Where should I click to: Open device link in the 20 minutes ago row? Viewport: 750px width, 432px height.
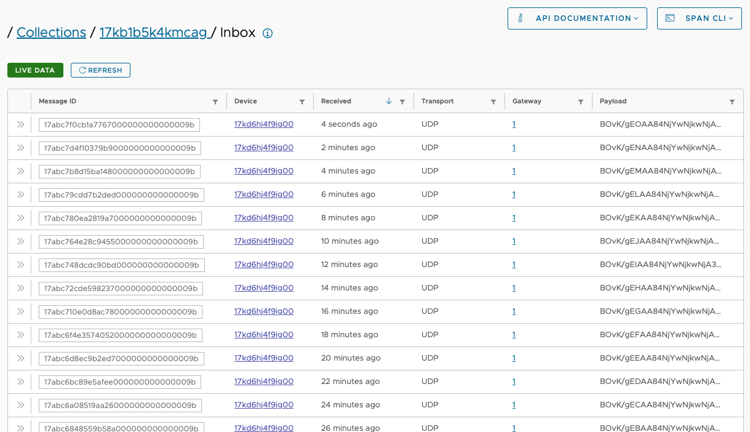pos(264,358)
